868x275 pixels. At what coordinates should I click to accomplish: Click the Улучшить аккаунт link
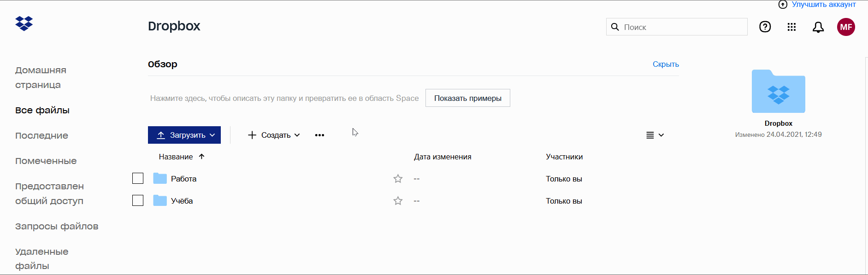click(823, 5)
